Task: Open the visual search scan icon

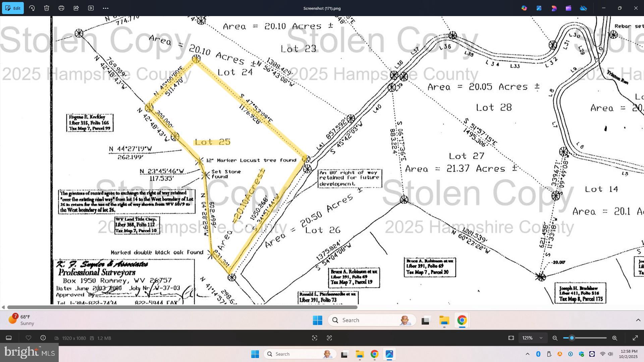Action: click(x=315, y=338)
